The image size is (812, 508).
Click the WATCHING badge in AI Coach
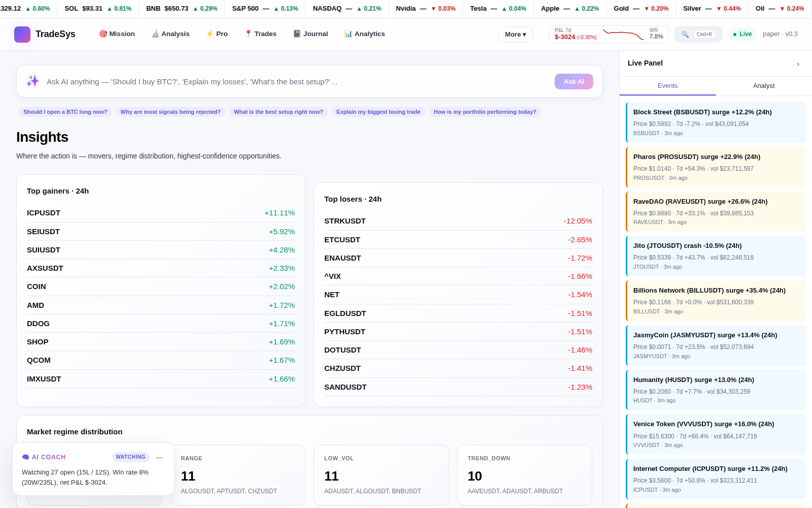click(x=131, y=457)
